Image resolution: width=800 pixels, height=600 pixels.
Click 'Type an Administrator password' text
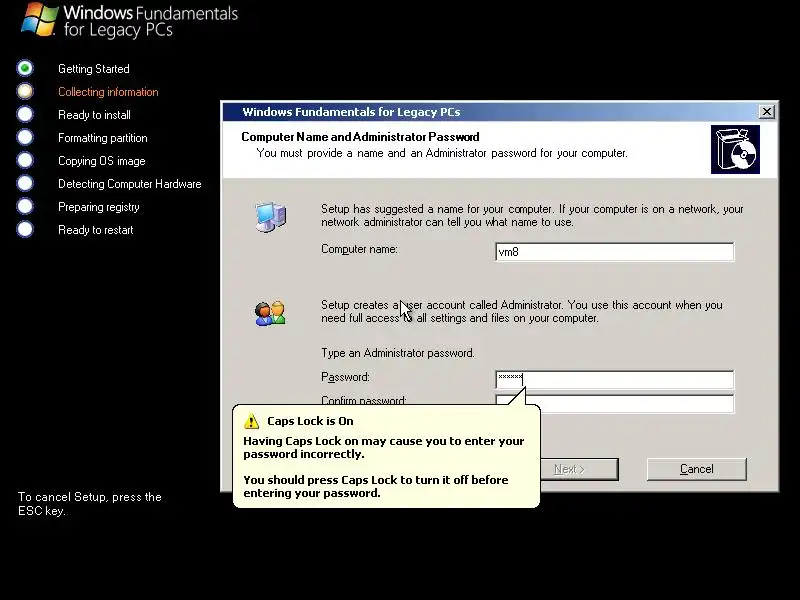(397, 353)
